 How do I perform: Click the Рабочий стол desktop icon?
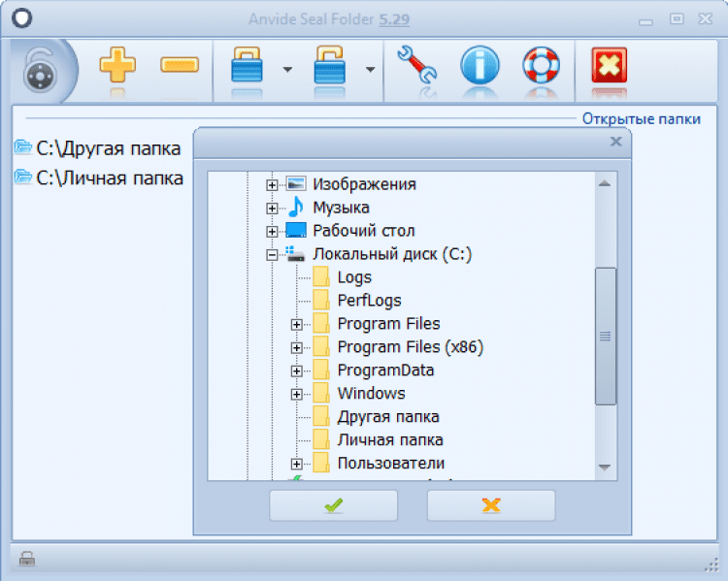point(296,230)
